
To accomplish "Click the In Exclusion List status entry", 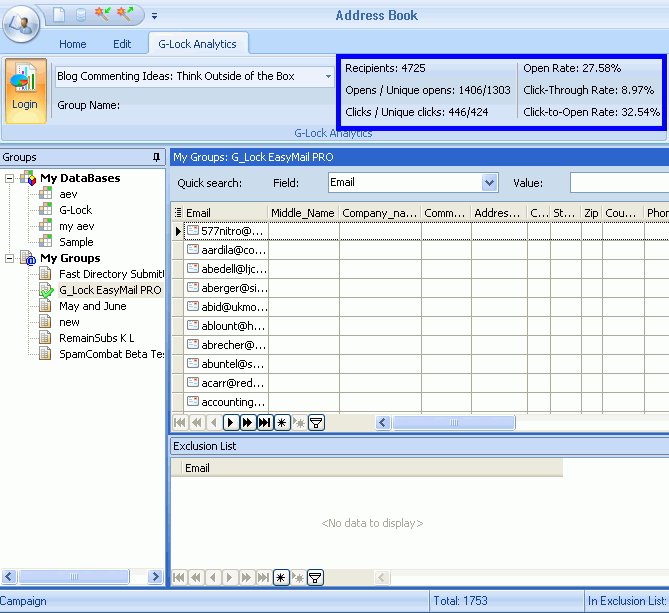I will (628, 601).
